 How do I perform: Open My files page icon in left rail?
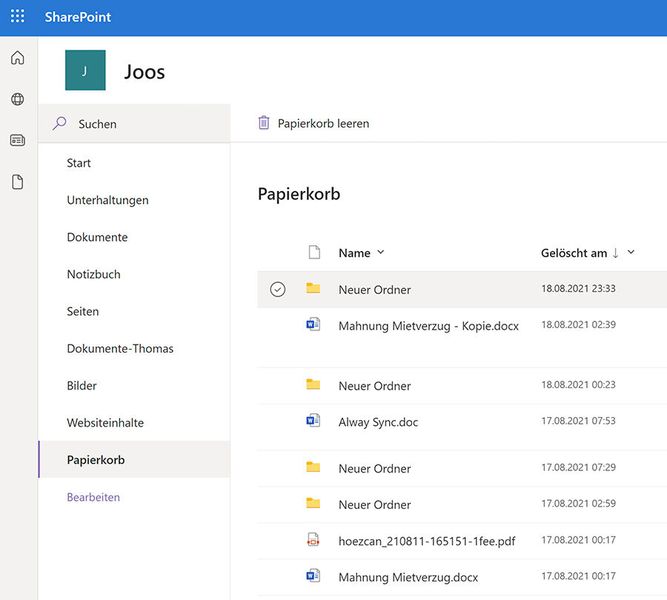[x=17, y=182]
